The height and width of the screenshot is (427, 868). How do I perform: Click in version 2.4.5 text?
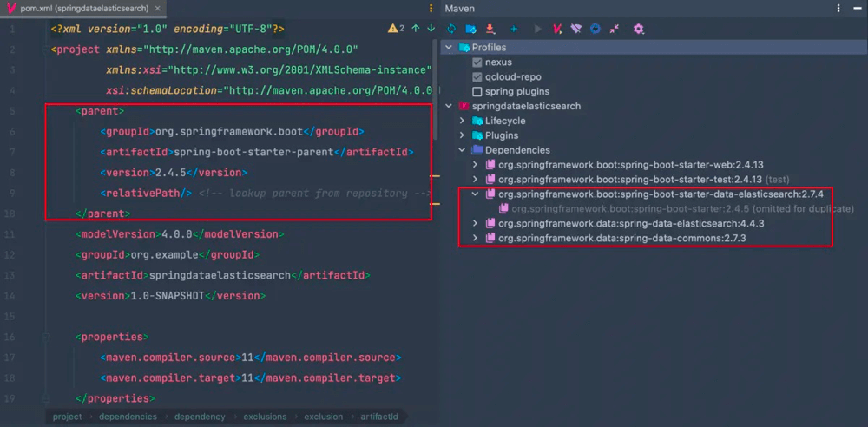[168, 172]
